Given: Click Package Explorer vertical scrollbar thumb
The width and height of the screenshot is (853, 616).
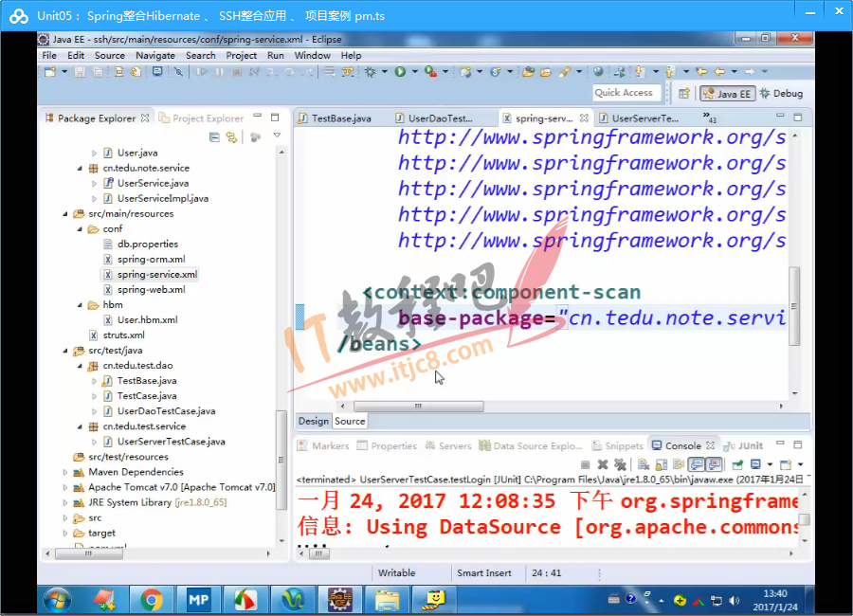Looking at the screenshot, I should 281,460.
